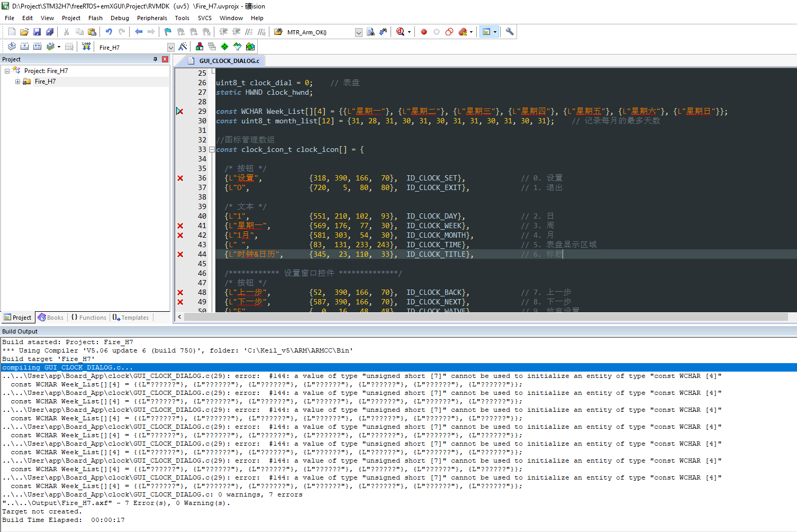Screen dimensions: 797x532
Task: Close the Project panel
Action: [x=165, y=59]
